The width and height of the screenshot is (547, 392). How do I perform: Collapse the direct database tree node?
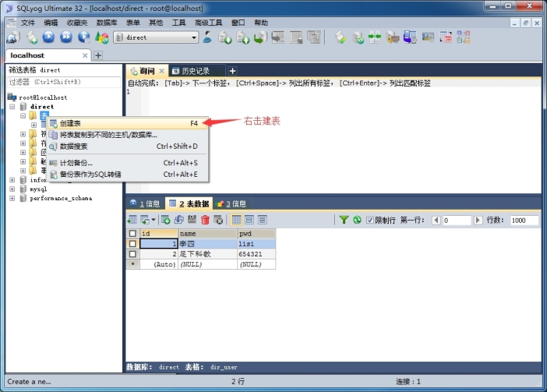click(x=12, y=106)
